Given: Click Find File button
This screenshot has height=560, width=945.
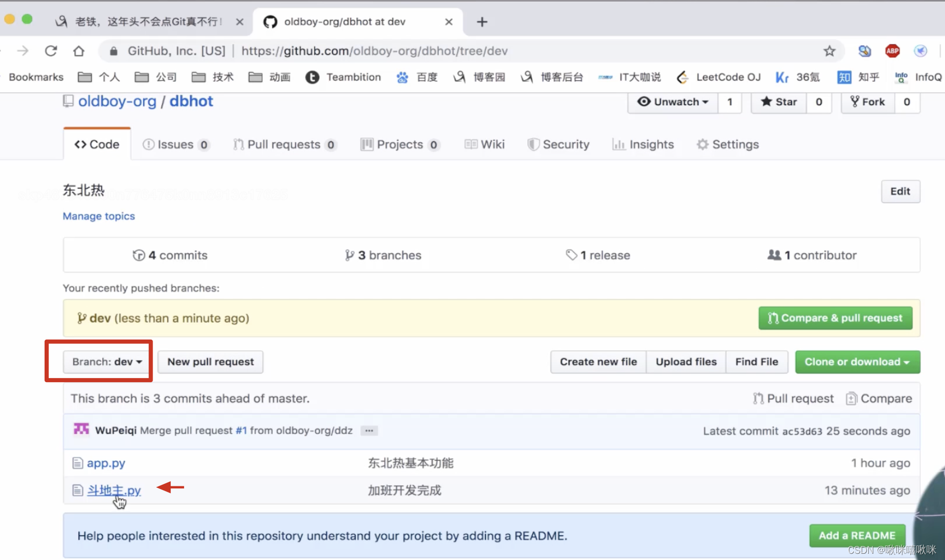Looking at the screenshot, I should pos(757,361).
